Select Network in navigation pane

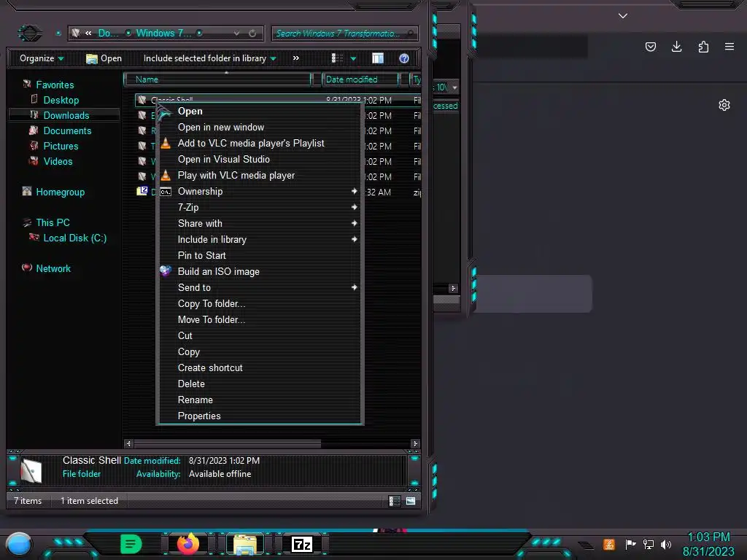pyautogui.click(x=53, y=268)
